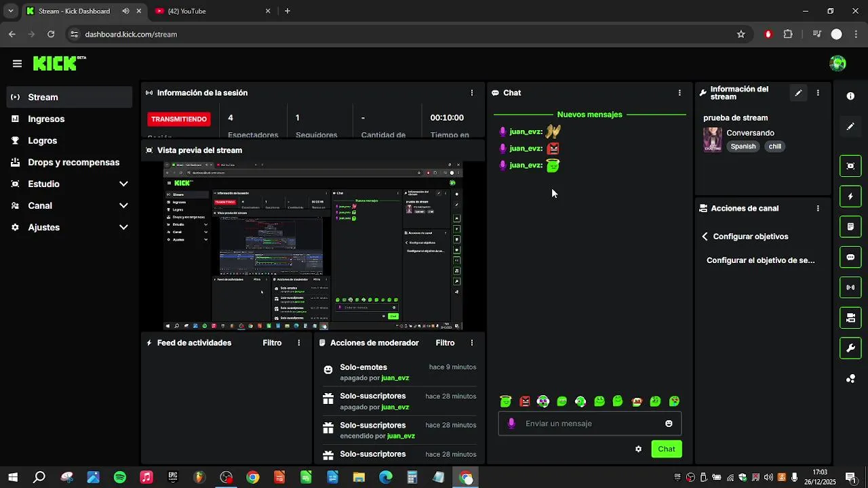Click the Nuevos mensajes divider label
The height and width of the screenshot is (488, 868).
coord(589,115)
